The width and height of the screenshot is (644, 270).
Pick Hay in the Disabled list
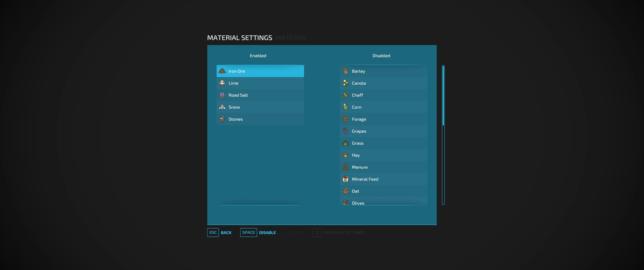coord(384,155)
